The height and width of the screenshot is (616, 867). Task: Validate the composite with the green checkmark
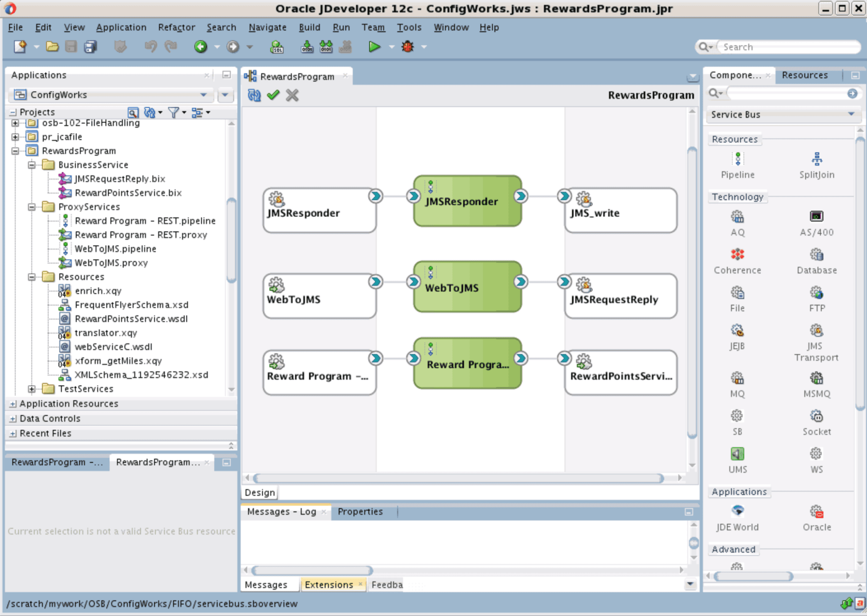(x=273, y=95)
